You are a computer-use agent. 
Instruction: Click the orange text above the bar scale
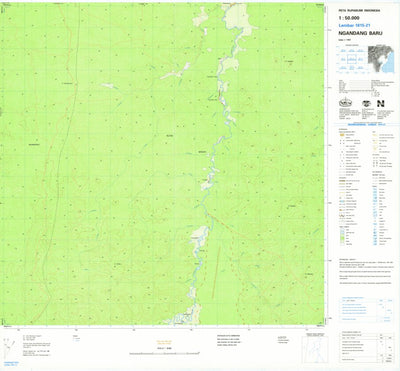(x=165, y=342)
